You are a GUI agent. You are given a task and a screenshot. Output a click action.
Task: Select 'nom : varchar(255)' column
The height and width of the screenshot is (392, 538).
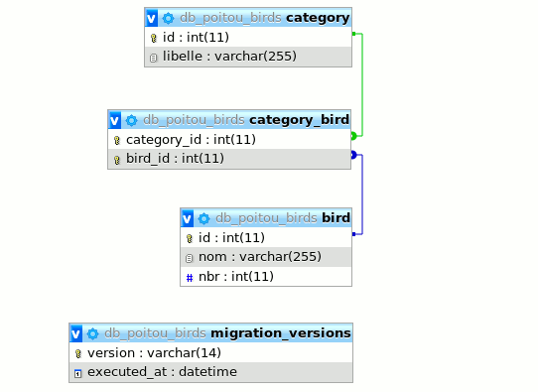click(x=266, y=257)
